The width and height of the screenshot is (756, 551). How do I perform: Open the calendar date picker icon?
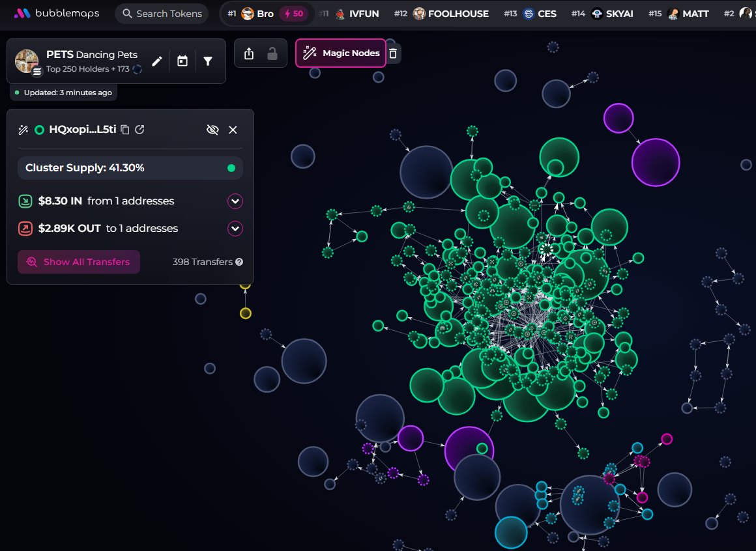tap(182, 61)
